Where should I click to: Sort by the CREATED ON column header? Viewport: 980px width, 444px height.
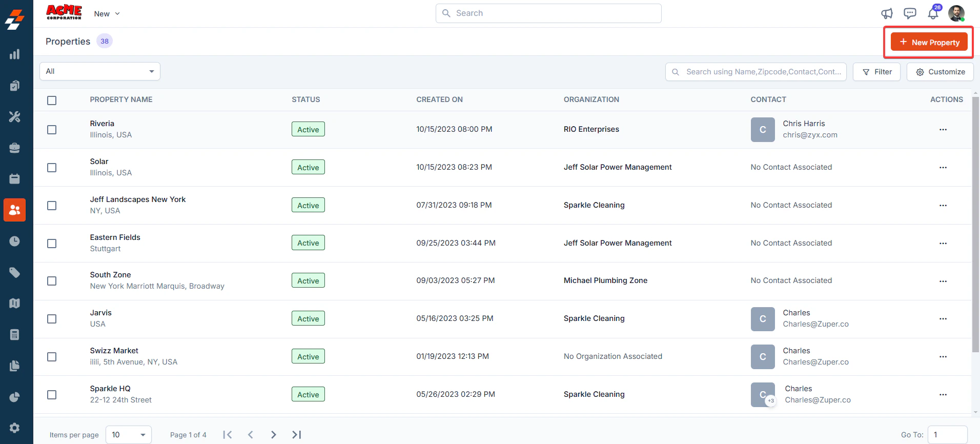pyautogui.click(x=439, y=99)
